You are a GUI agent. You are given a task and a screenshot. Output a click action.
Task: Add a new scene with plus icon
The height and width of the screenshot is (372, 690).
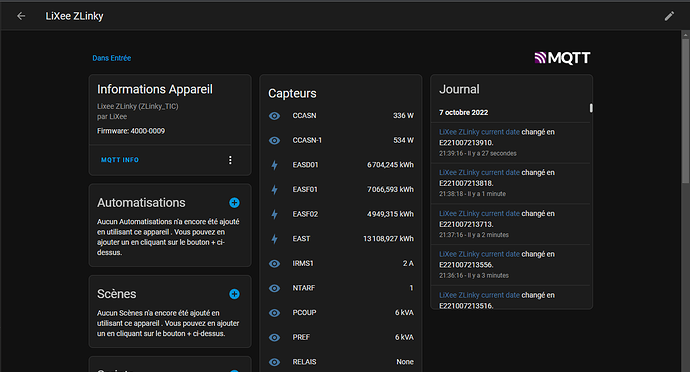[x=234, y=294]
